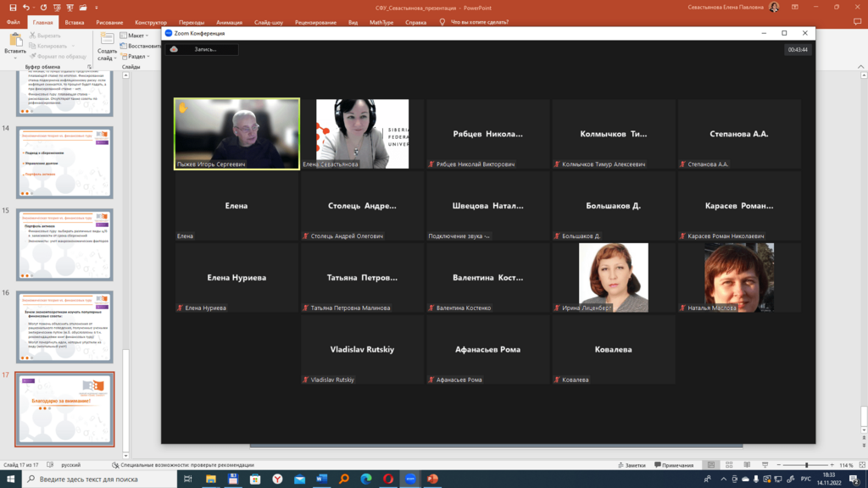Click the muted mic icon beside Столець Андрей Олегович
868x488 pixels.
[x=305, y=236]
